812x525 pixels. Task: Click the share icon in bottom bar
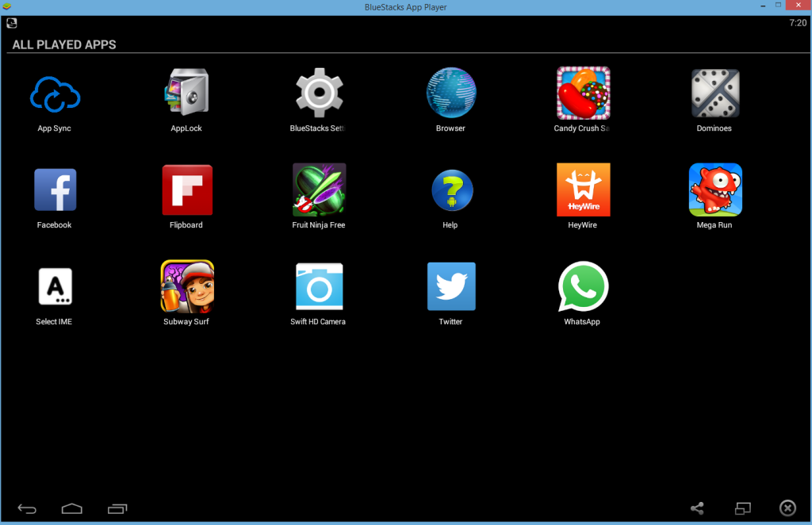(x=697, y=508)
